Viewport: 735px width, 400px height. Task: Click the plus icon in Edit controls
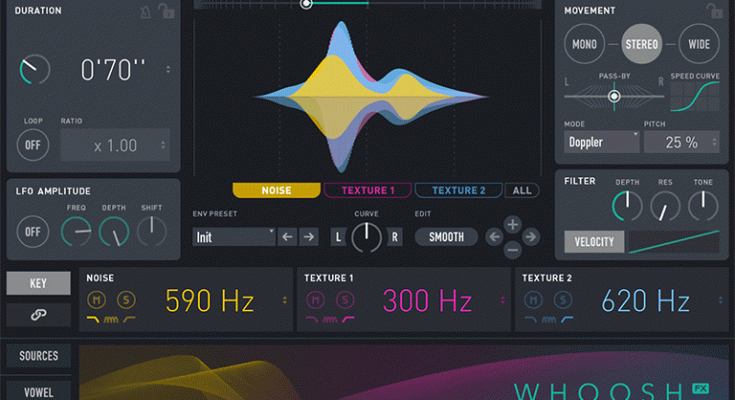[512, 224]
